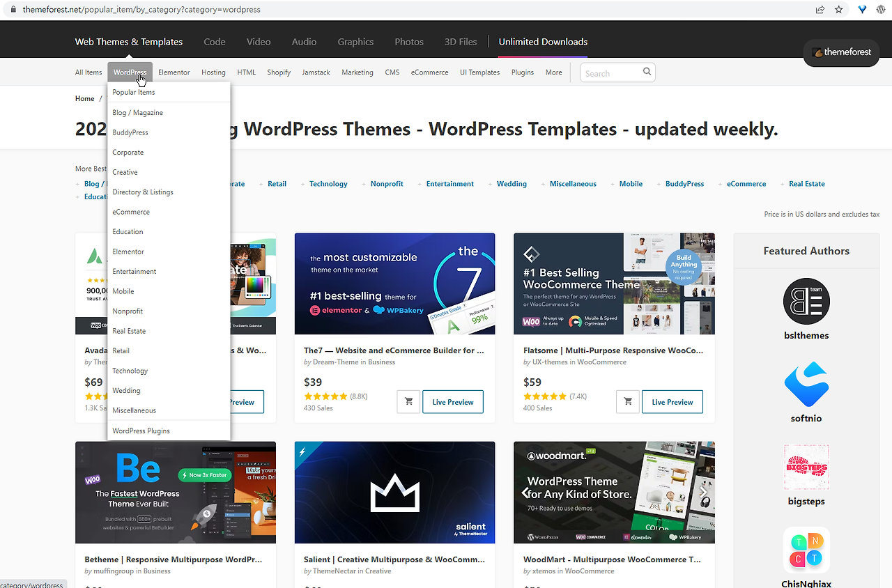
Task: Open WoodMart theme preview thumbnail
Action: [x=614, y=493]
